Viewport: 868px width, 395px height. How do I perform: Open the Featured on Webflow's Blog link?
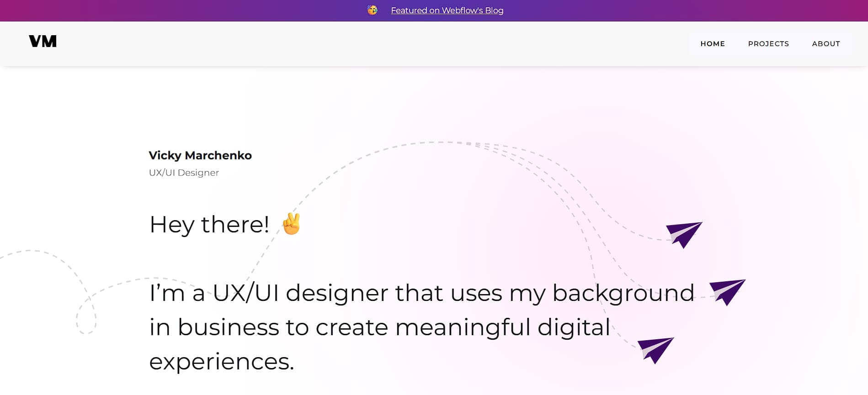[447, 11]
